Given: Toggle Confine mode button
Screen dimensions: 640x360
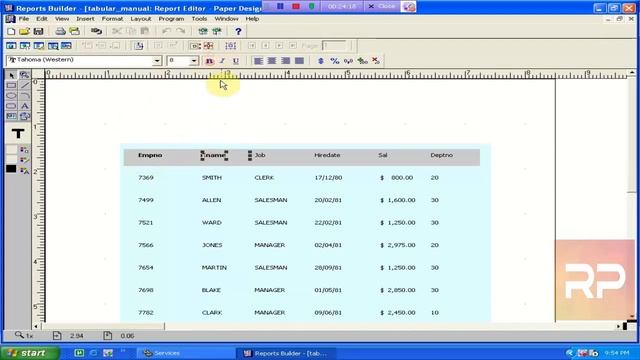Looking at the screenshot, I should tap(195, 46).
